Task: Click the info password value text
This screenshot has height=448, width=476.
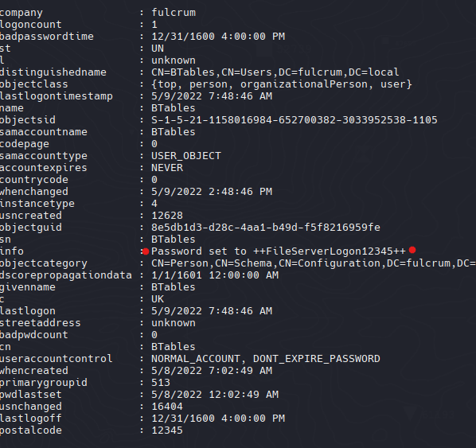Action: [279, 251]
